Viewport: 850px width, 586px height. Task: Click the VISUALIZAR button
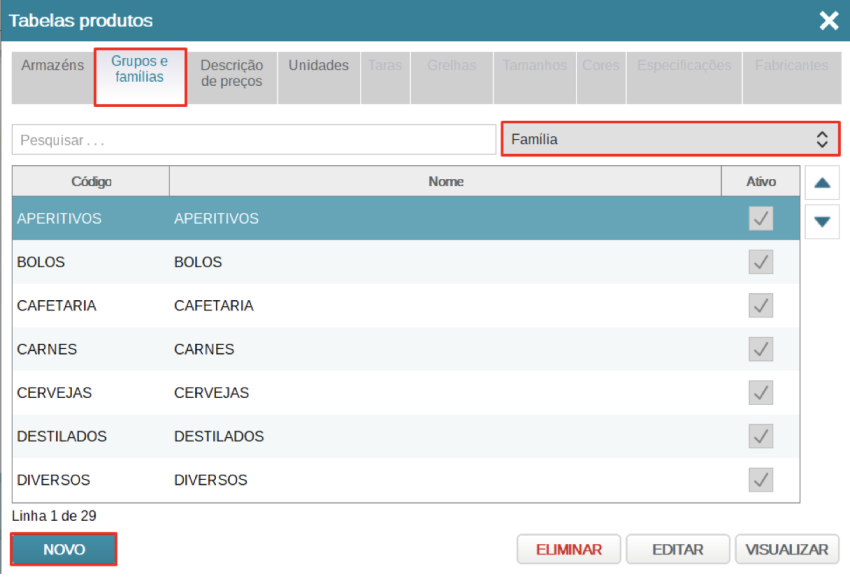click(x=787, y=550)
